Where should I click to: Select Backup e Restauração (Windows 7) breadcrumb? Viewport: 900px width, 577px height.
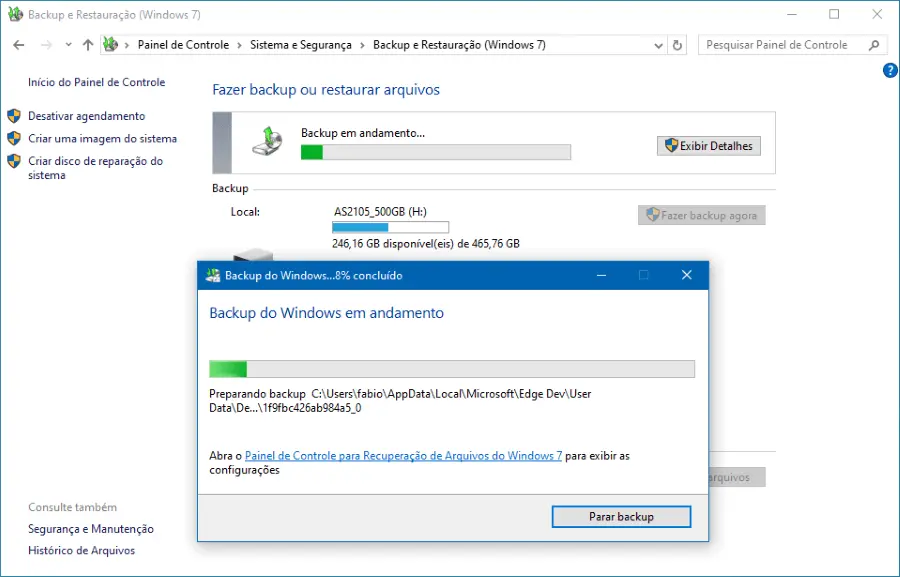click(459, 45)
